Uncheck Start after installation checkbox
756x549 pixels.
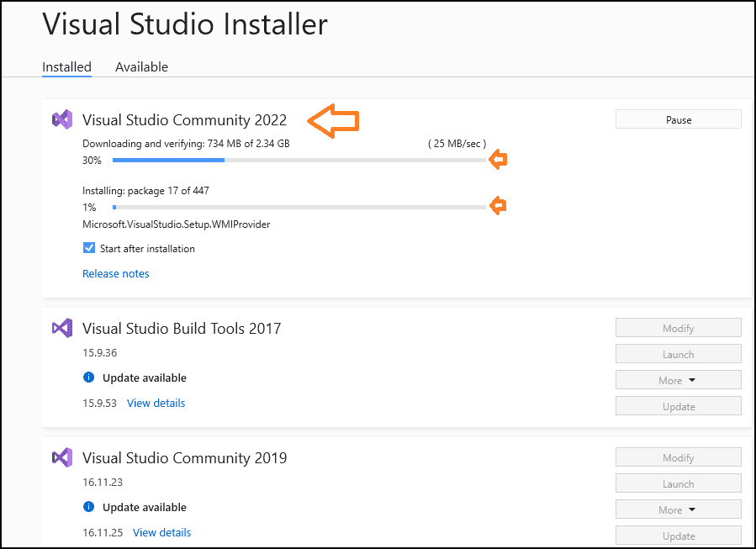[88, 248]
